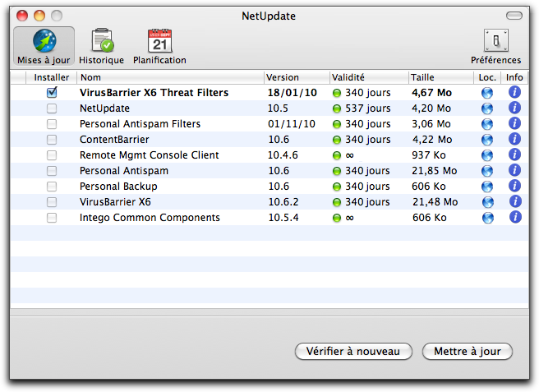Select the ContentBarrier row name

coord(114,140)
